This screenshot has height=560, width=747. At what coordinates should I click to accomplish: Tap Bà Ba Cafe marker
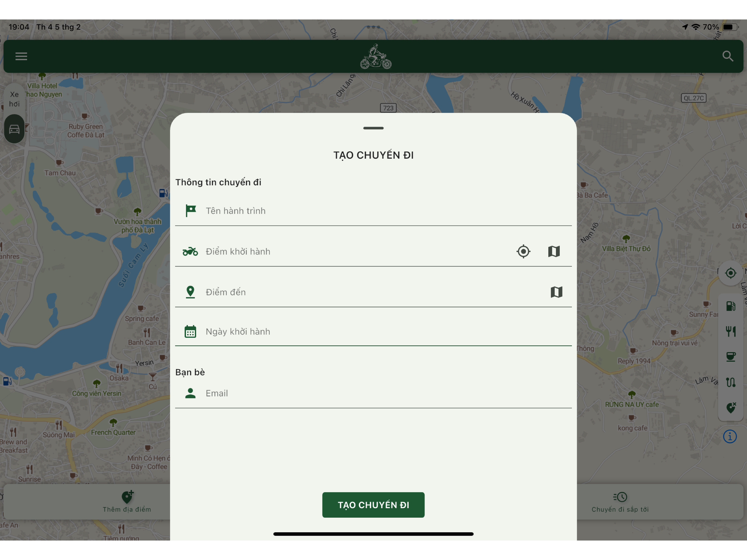point(584,185)
